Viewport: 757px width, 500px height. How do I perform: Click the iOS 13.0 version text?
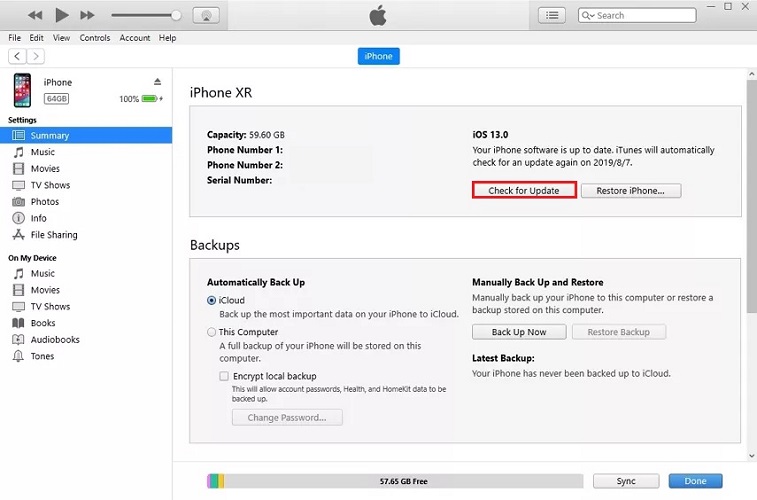pyautogui.click(x=490, y=135)
